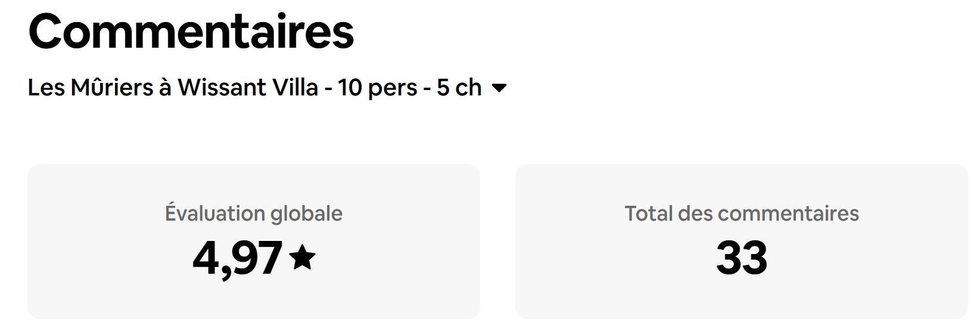Click the Évaluation globale label

pos(254,213)
